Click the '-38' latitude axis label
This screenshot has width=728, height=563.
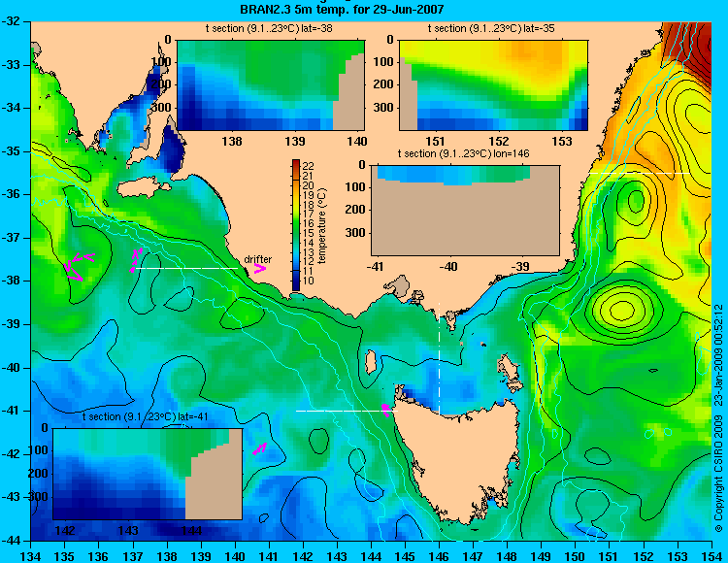pyautogui.click(x=12, y=281)
